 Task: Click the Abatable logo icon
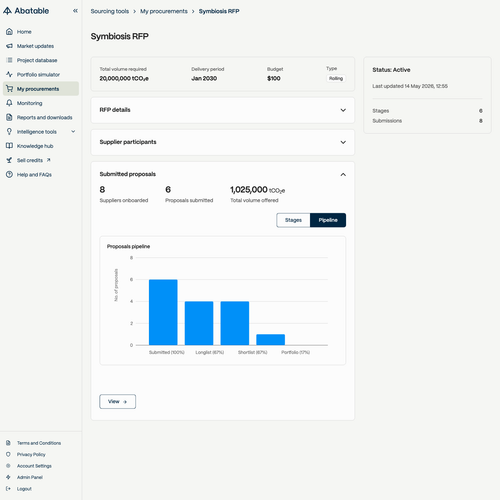(x=7, y=11)
